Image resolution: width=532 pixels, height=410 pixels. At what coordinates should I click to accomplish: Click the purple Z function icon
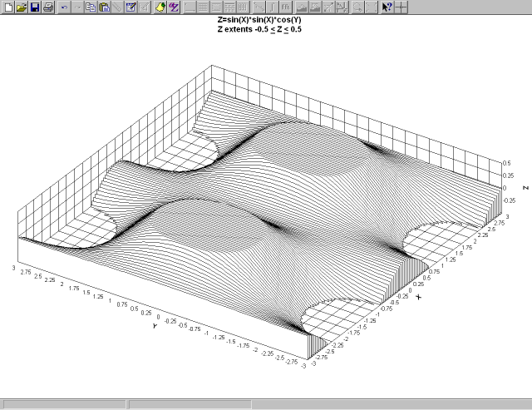tap(174, 7)
